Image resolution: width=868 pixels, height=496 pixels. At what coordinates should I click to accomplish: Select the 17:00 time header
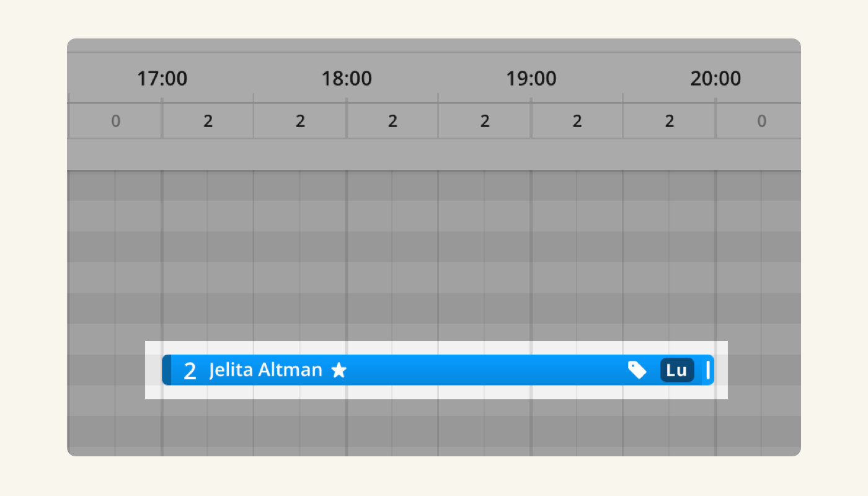point(162,79)
